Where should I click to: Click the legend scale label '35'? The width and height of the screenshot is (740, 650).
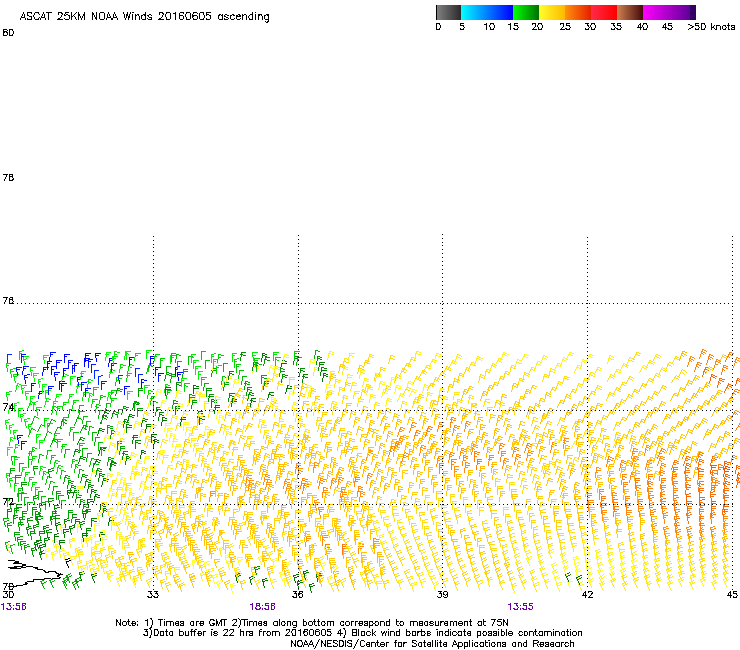pyautogui.click(x=616, y=27)
